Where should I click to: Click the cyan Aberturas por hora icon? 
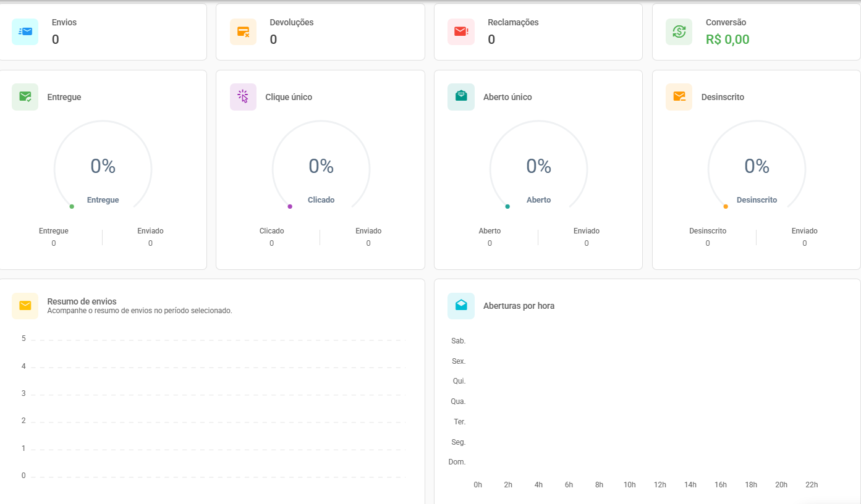click(460, 306)
